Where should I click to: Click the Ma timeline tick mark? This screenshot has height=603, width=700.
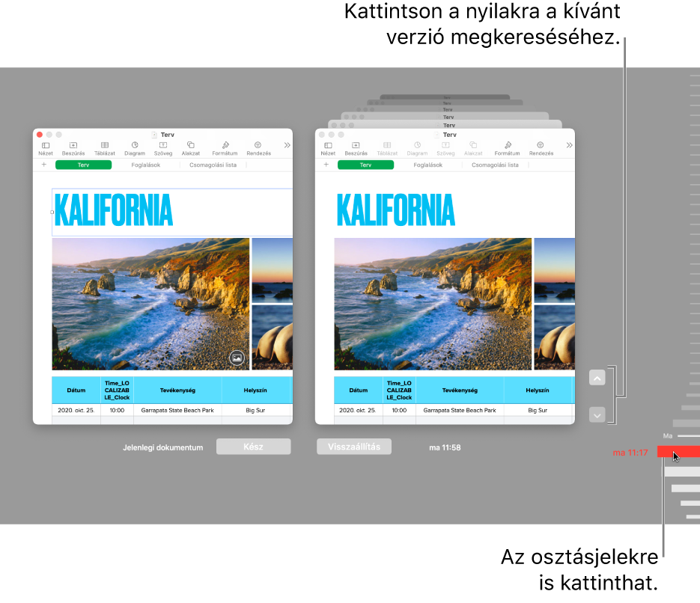click(x=688, y=435)
